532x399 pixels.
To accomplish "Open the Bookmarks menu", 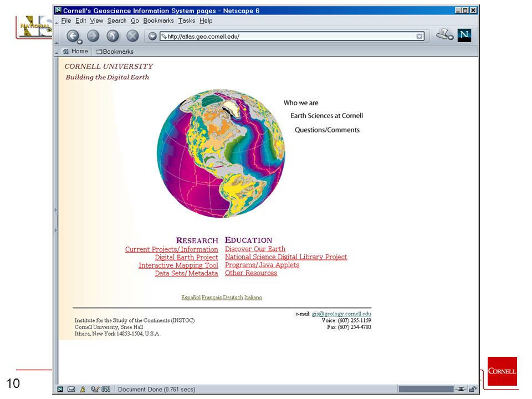I will [x=158, y=21].
